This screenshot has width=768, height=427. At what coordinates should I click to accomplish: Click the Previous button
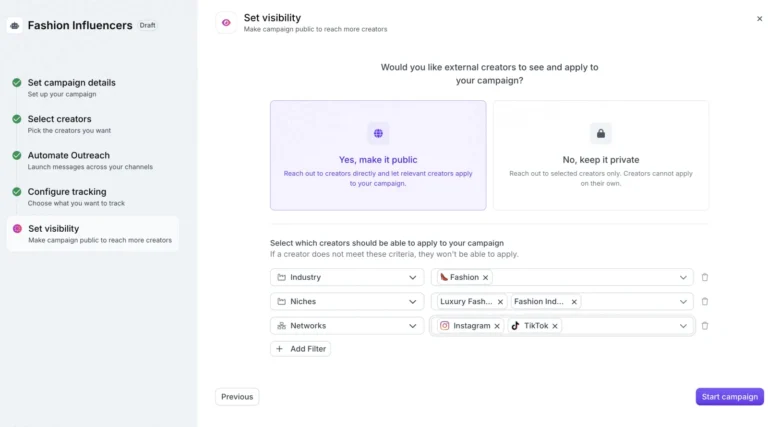(x=237, y=397)
